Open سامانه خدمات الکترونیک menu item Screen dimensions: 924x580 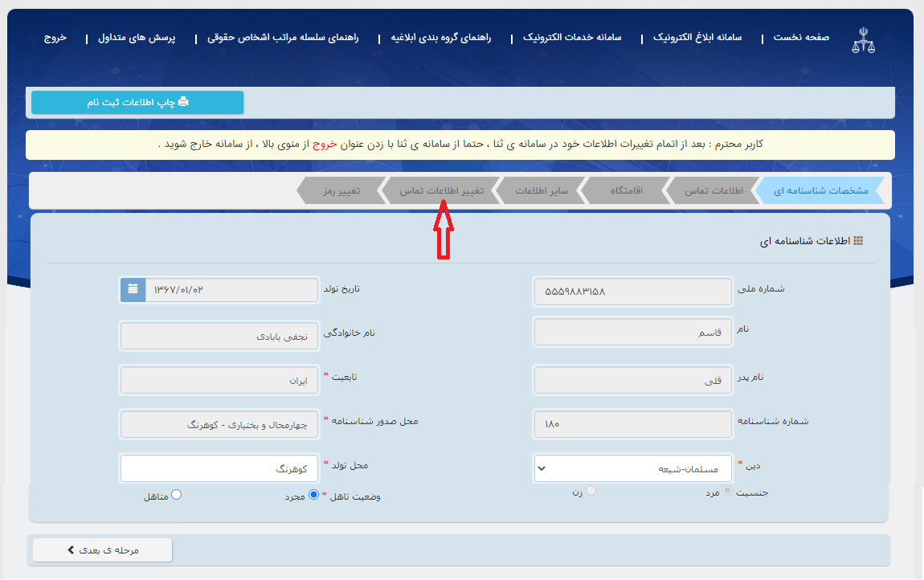point(571,37)
